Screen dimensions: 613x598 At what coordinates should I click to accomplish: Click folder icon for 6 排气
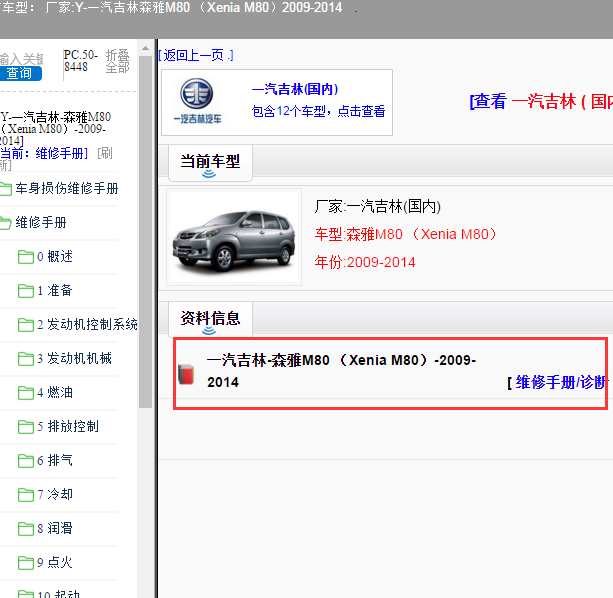coord(26,461)
